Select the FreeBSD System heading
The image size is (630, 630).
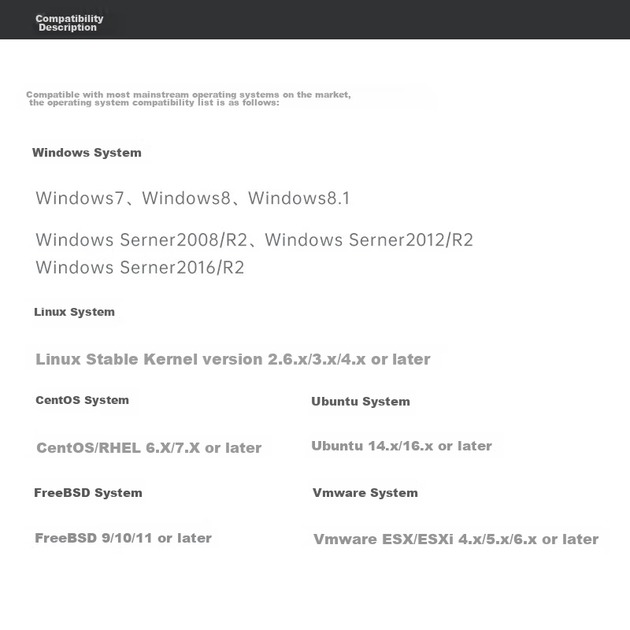(88, 493)
